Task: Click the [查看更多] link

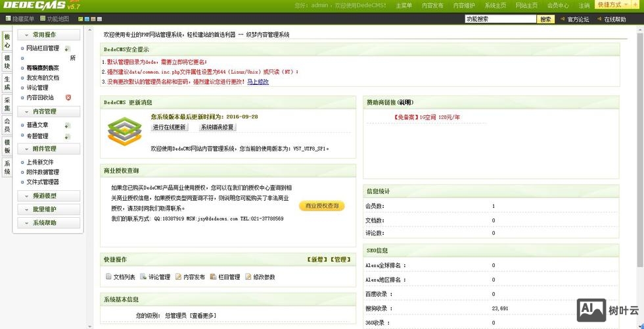Action: (x=202, y=315)
